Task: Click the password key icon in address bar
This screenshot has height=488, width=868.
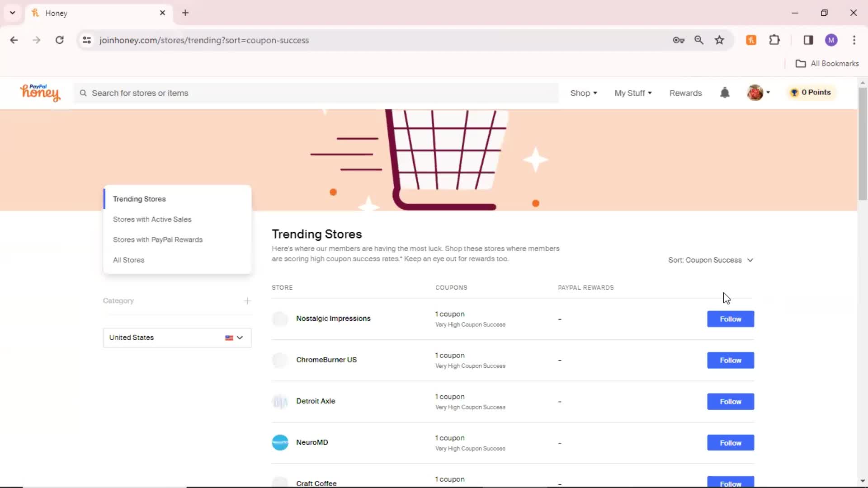Action: tap(679, 40)
